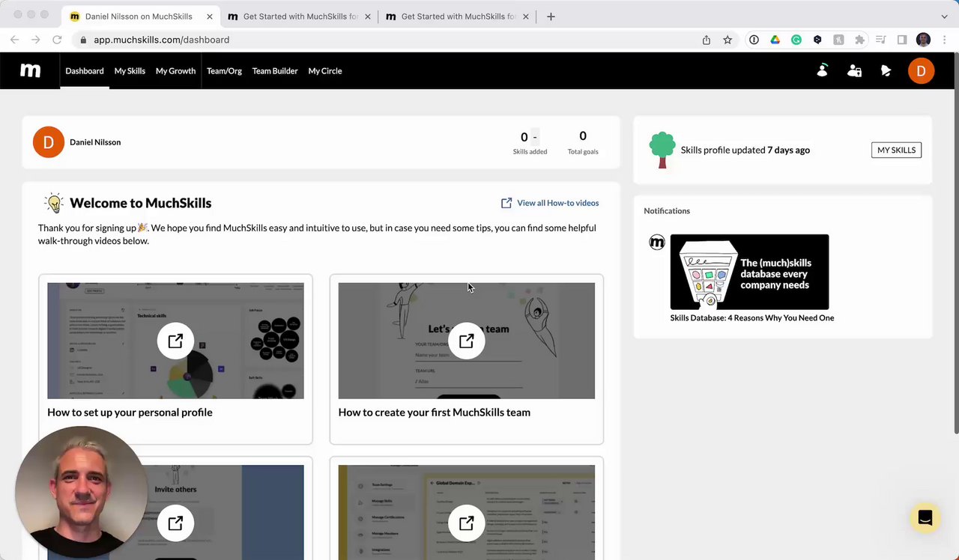
Task: Open the person-with-arc profile icon in header
Action: [822, 70]
